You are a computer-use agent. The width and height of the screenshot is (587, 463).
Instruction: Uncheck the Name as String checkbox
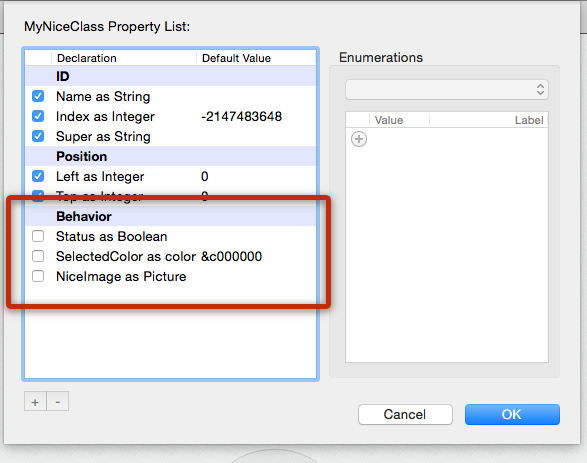point(38,96)
